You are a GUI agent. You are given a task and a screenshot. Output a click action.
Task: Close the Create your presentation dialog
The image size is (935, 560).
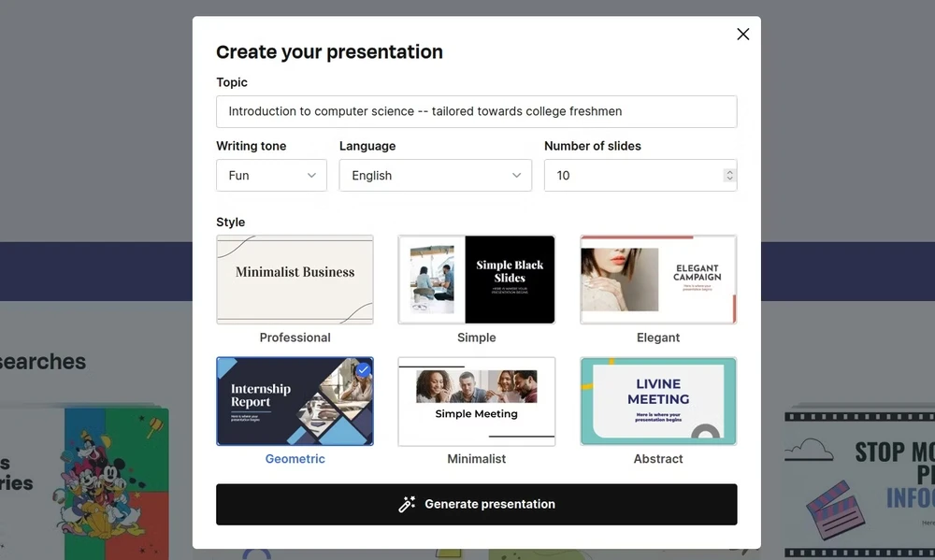coord(743,34)
